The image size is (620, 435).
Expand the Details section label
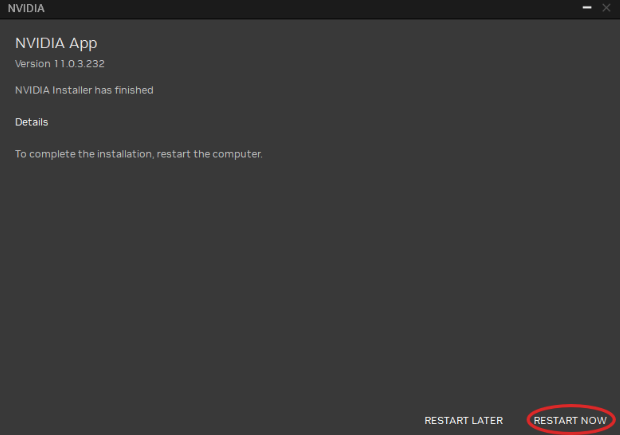[x=32, y=122]
